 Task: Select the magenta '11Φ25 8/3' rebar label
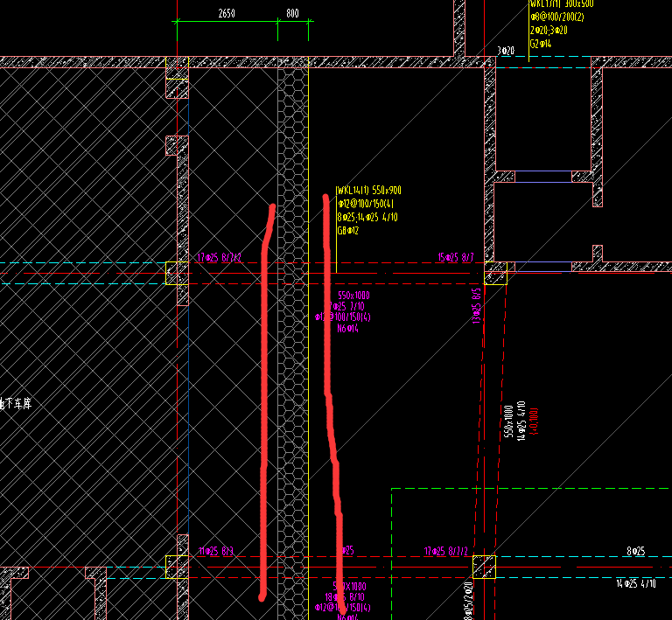click(216, 551)
